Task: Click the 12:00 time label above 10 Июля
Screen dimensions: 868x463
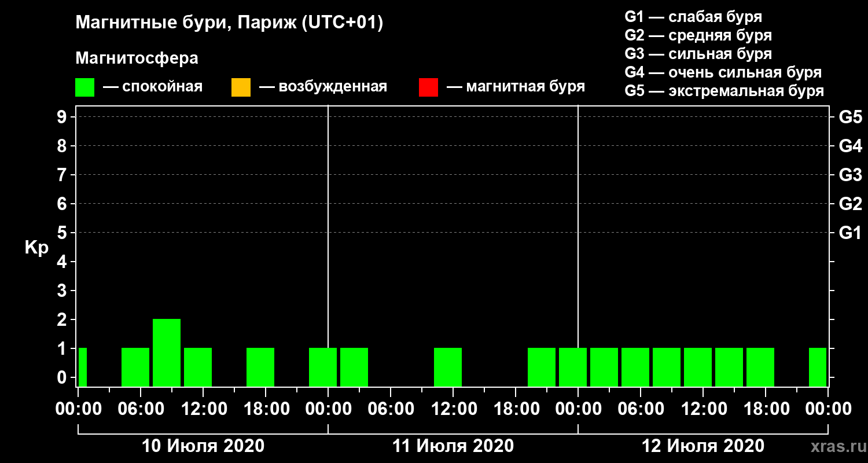Action: point(203,409)
